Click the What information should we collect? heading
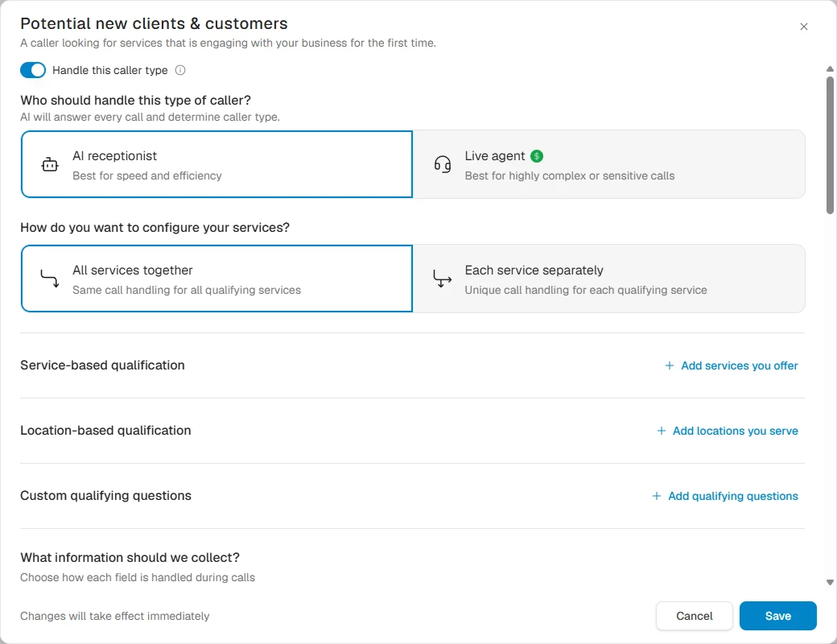The width and height of the screenshot is (837, 644). 130,558
